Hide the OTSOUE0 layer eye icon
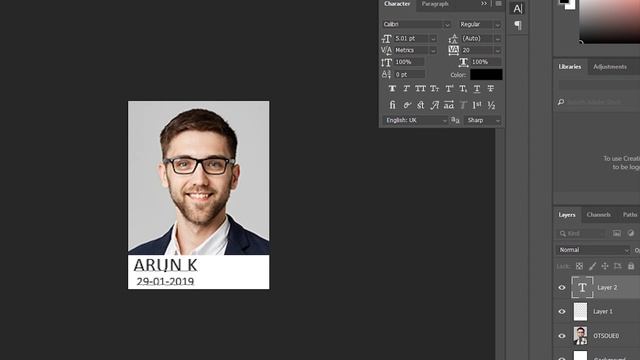This screenshot has height=360, width=640. pyautogui.click(x=562, y=336)
